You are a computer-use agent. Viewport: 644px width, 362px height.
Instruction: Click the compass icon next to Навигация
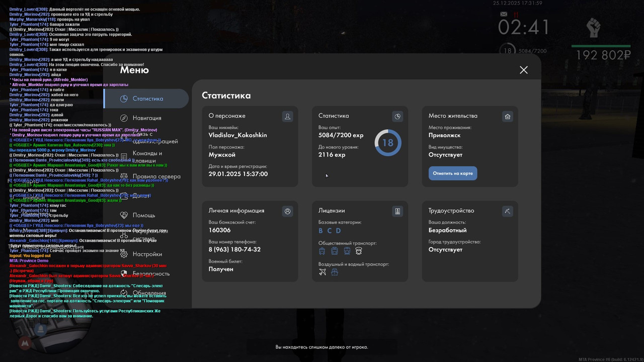tap(124, 118)
